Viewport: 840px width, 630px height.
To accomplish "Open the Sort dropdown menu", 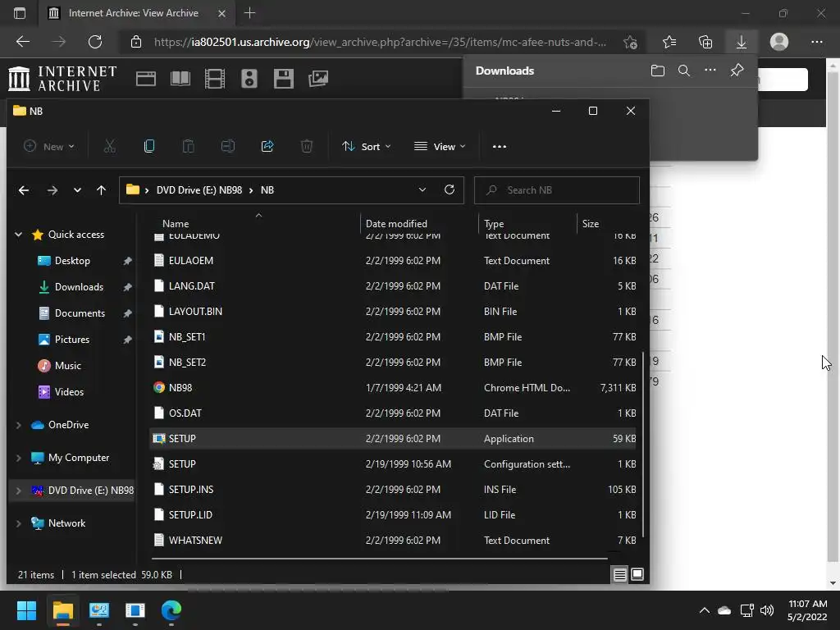I will (x=367, y=146).
